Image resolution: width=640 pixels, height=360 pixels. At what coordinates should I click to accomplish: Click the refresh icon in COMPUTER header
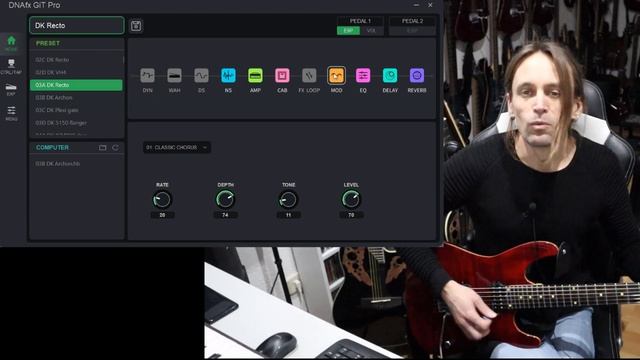tap(116, 148)
